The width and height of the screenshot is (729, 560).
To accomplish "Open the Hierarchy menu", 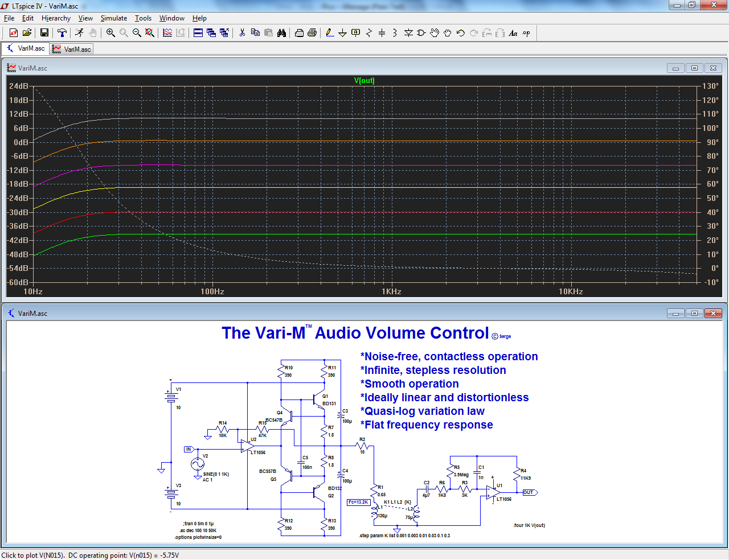I will 56,18.
